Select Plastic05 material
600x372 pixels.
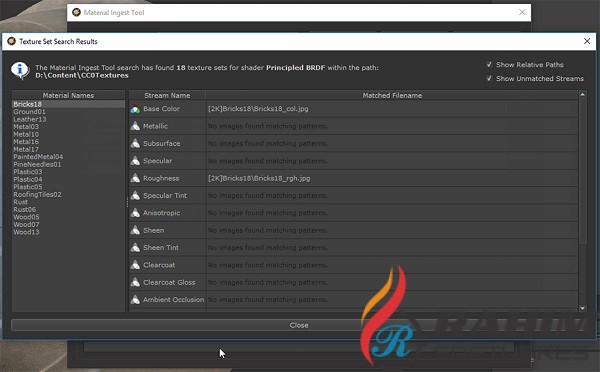pyautogui.click(x=28, y=187)
